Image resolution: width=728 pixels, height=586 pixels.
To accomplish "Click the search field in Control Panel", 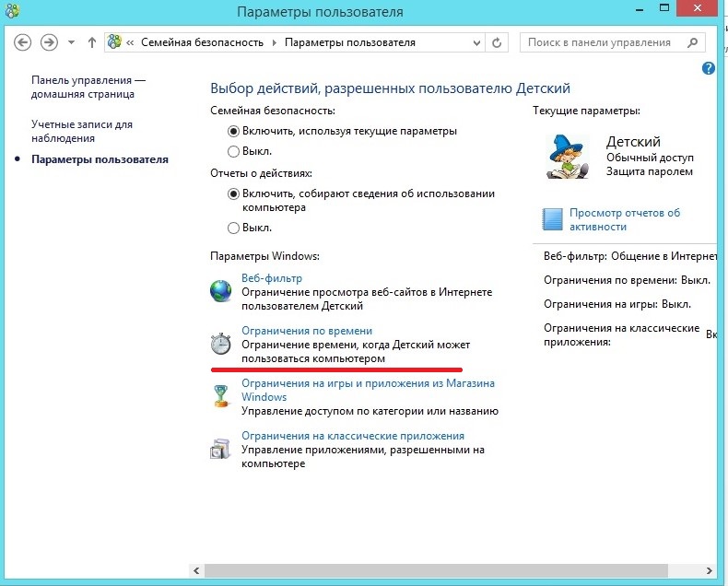I will click(x=613, y=42).
